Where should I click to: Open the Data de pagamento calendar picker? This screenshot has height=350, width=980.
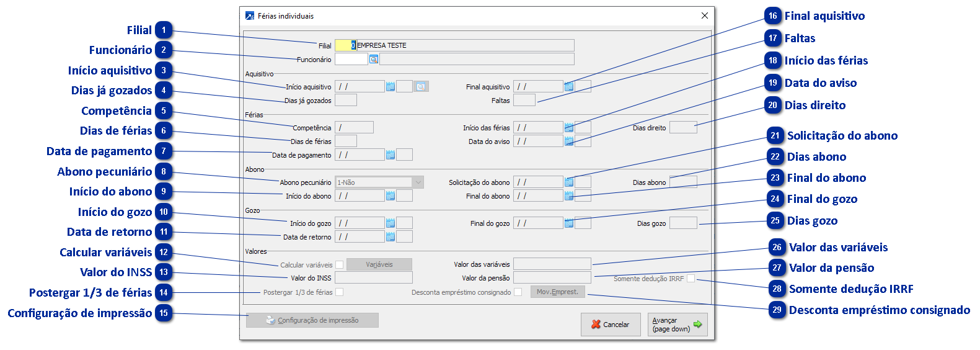[x=391, y=155]
